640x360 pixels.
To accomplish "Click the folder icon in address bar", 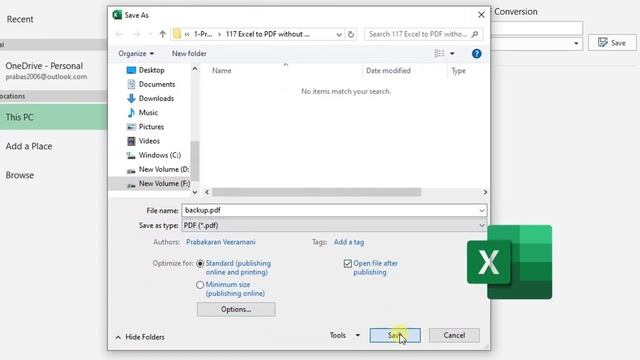I will 177,34.
